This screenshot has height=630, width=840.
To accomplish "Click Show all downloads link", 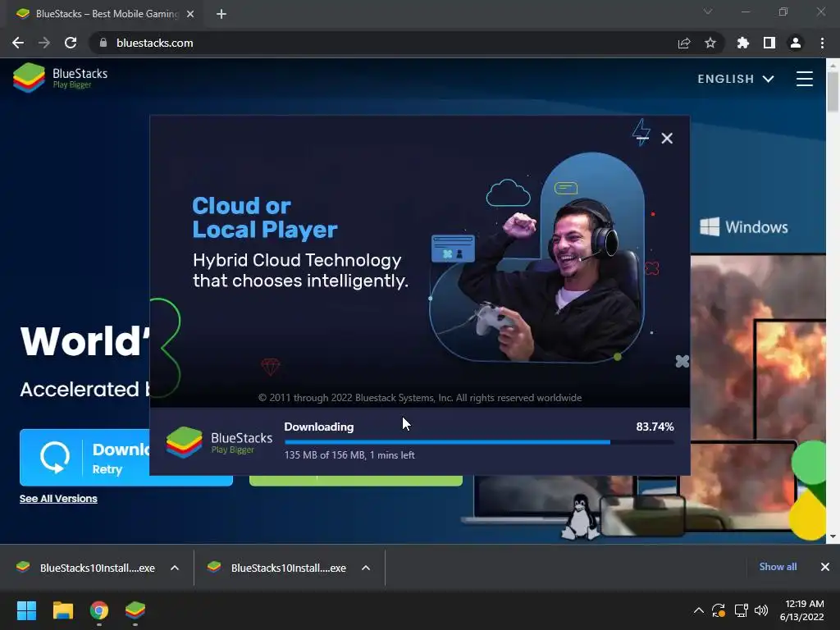I will [x=778, y=567].
